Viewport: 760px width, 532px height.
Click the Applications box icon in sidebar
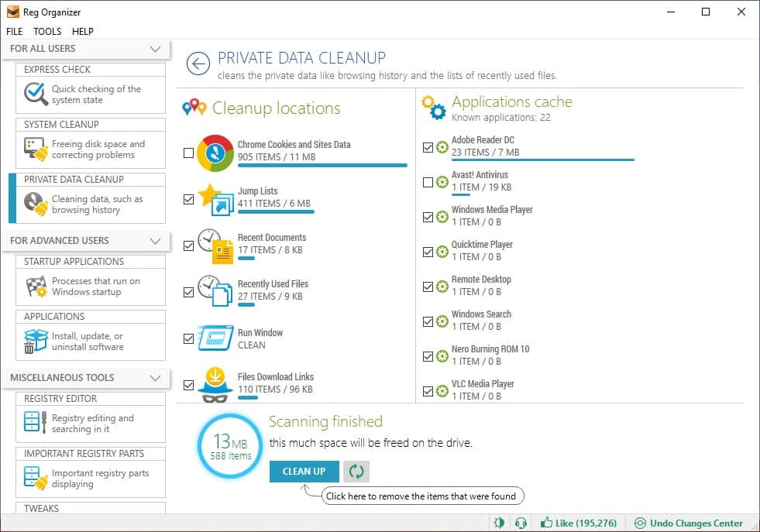tap(36, 342)
